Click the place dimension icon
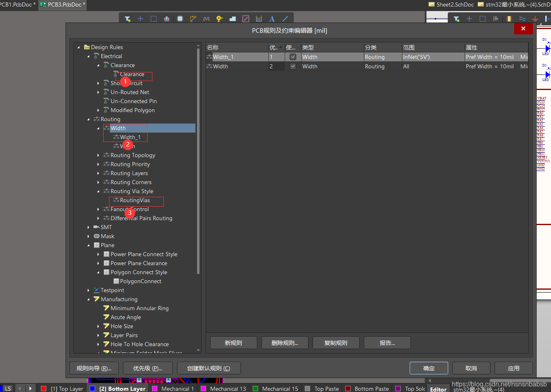This screenshot has width=551, height=392. [x=259, y=19]
